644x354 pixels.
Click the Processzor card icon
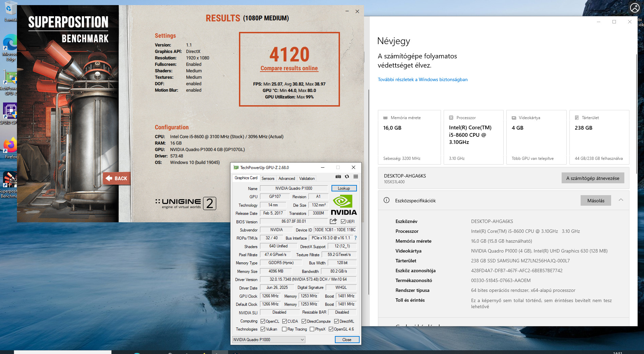coord(451,118)
